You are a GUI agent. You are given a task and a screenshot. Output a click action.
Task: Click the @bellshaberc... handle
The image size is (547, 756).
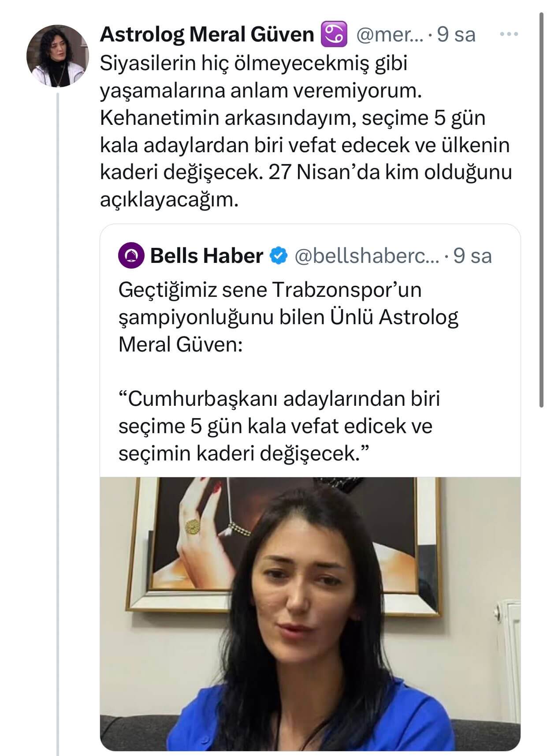click(366, 256)
